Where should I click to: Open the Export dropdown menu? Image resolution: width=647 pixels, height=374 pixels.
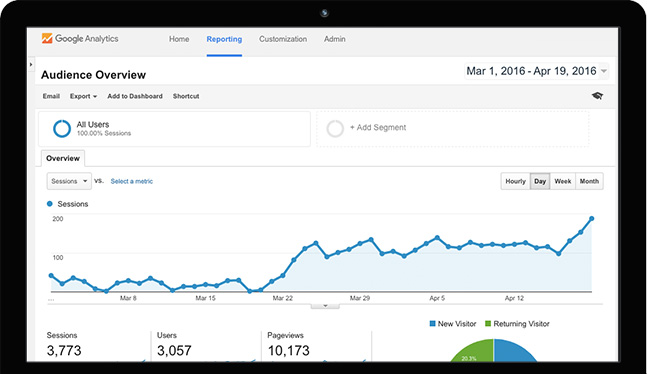[x=83, y=96]
